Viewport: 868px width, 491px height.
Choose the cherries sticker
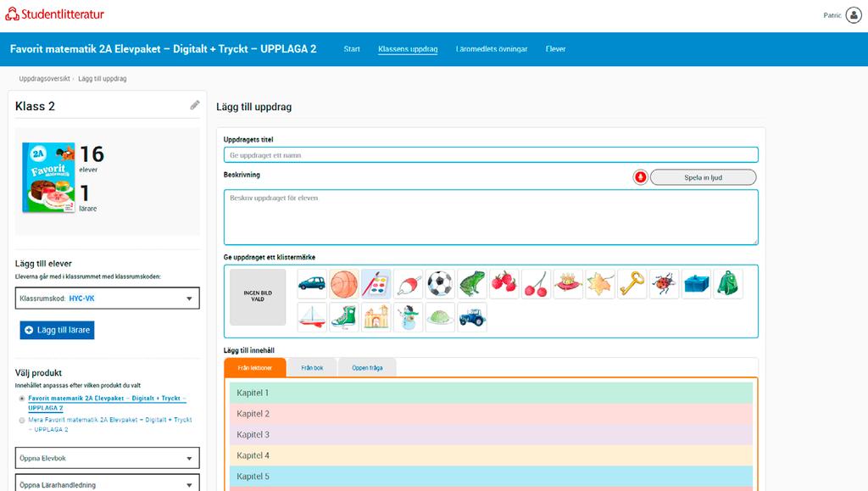coord(536,284)
